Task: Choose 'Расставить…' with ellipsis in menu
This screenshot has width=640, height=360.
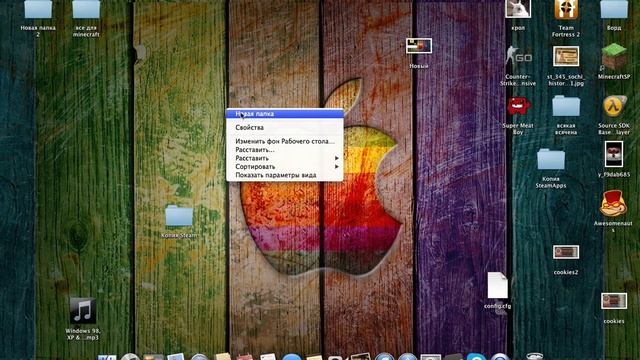Action: click(x=284, y=150)
